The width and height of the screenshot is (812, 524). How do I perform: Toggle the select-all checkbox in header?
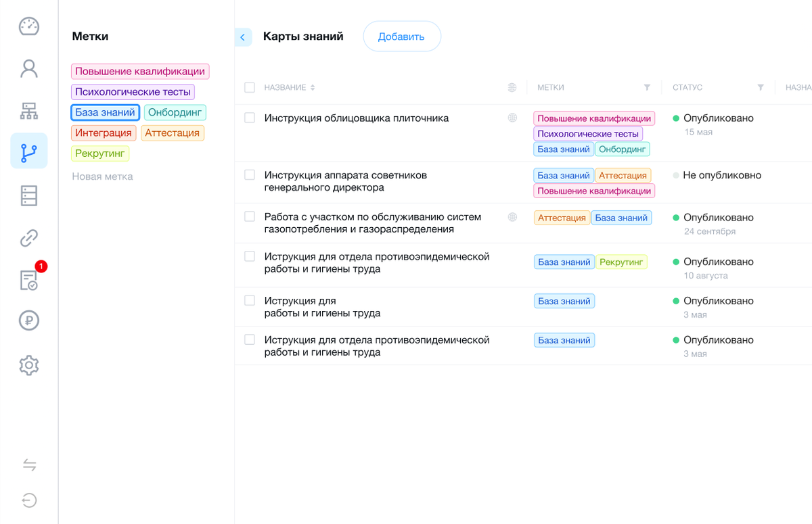click(250, 87)
